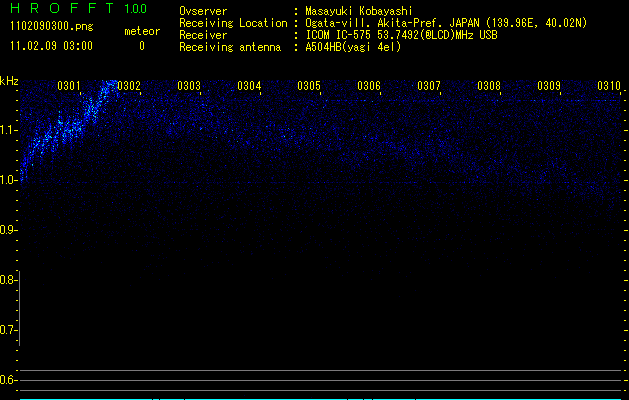Click the 0.6 kHz axis label
The width and height of the screenshot is (629, 400).
[9, 380]
